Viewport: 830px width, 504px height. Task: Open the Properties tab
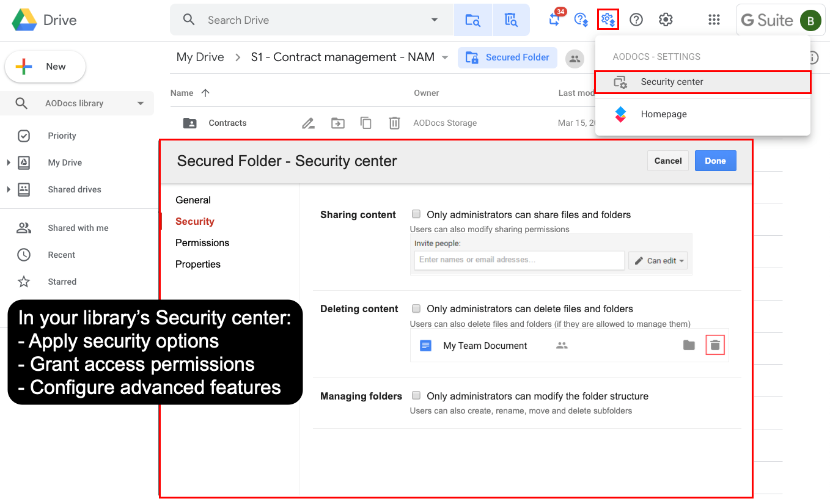(198, 264)
